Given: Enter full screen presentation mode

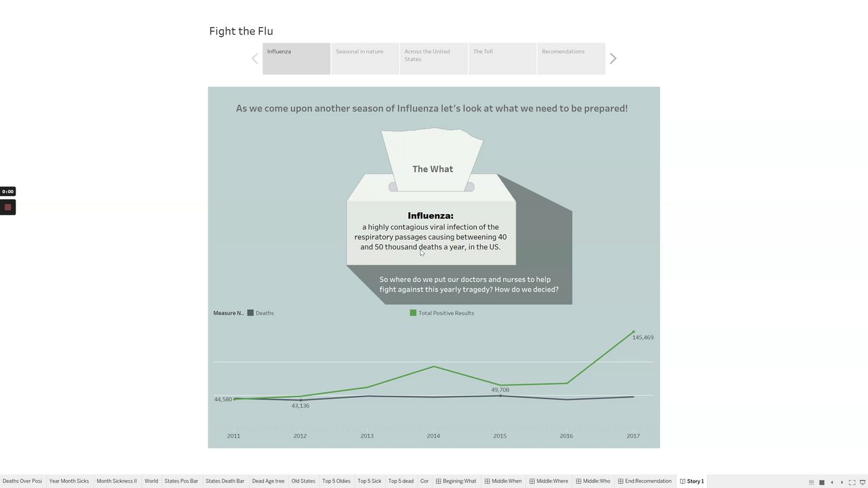Looking at the screenshot, I should point(852,482).
